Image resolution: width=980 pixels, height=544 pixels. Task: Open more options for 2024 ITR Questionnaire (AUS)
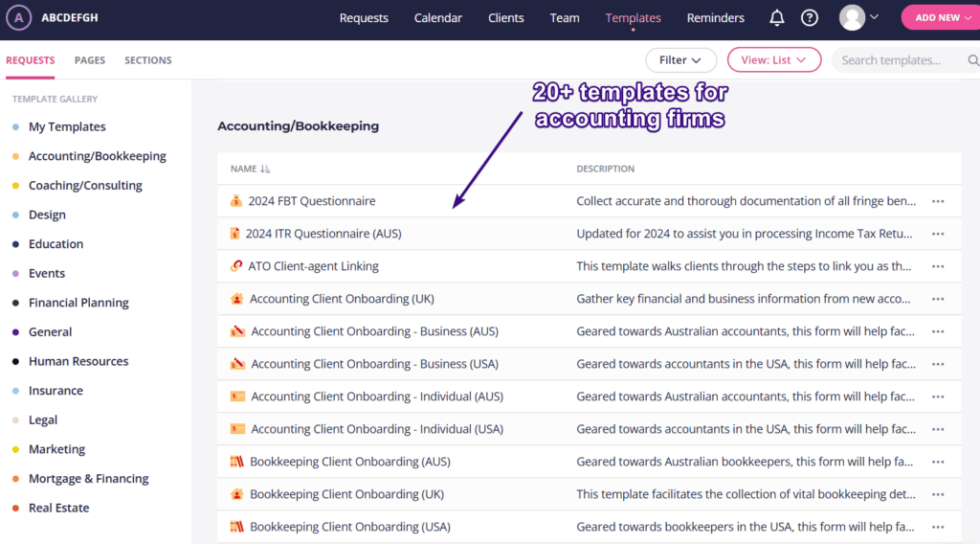pyautogui.click(x=938, y=234)
